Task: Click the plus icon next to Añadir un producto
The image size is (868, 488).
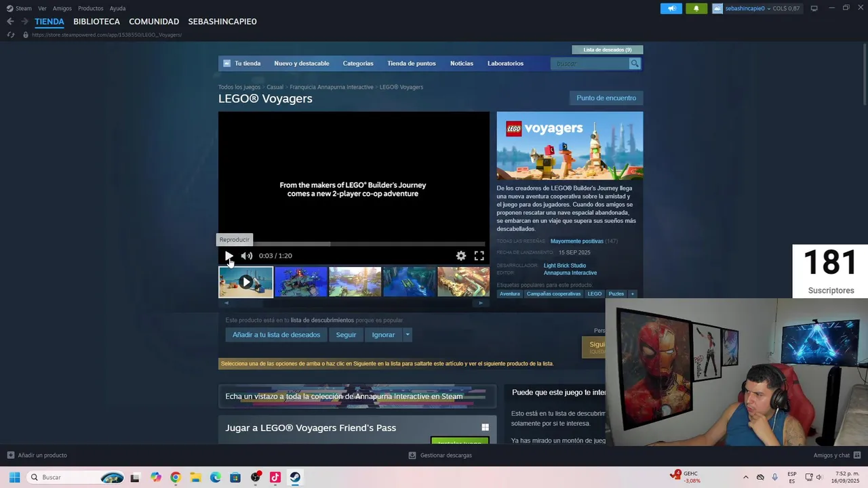Action: coord(10,455)
